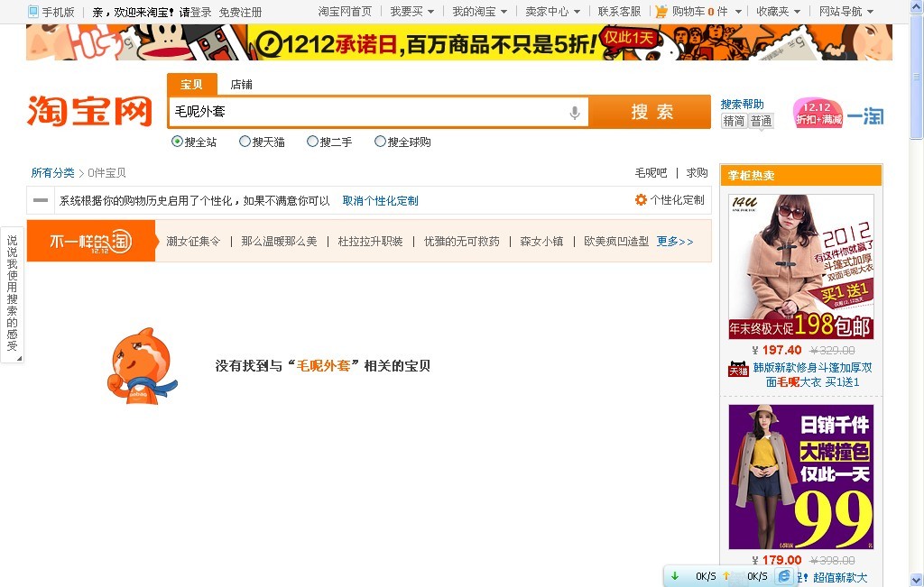This screenshot has width=924, height=587.
Task: Switch search mode to 精简
Action: click(x=735, y=121)
